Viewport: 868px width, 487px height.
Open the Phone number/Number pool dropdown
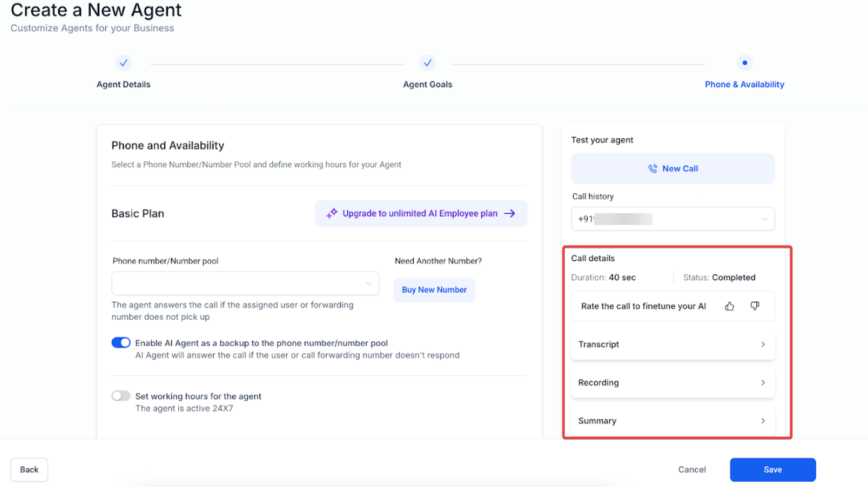245,283
